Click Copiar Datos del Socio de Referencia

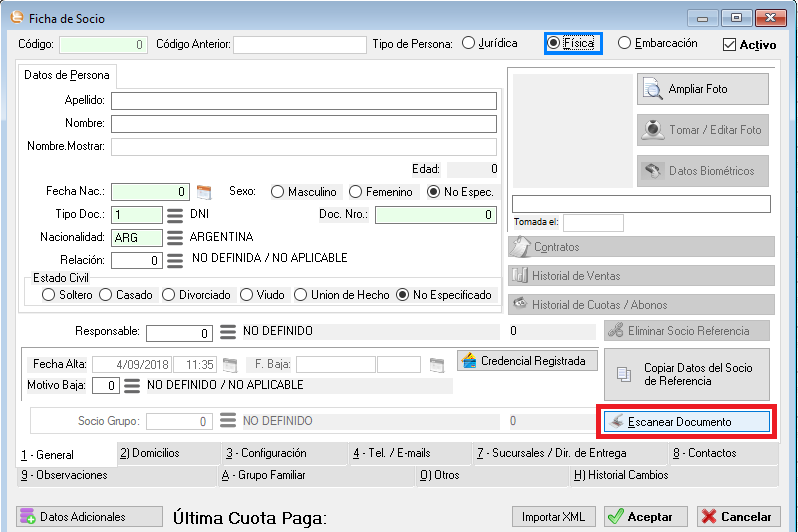click(686, 374)
